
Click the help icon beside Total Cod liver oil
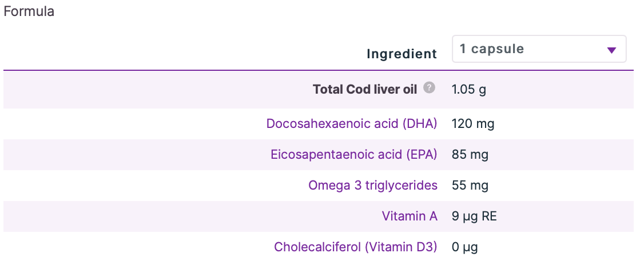pos(429,88)
